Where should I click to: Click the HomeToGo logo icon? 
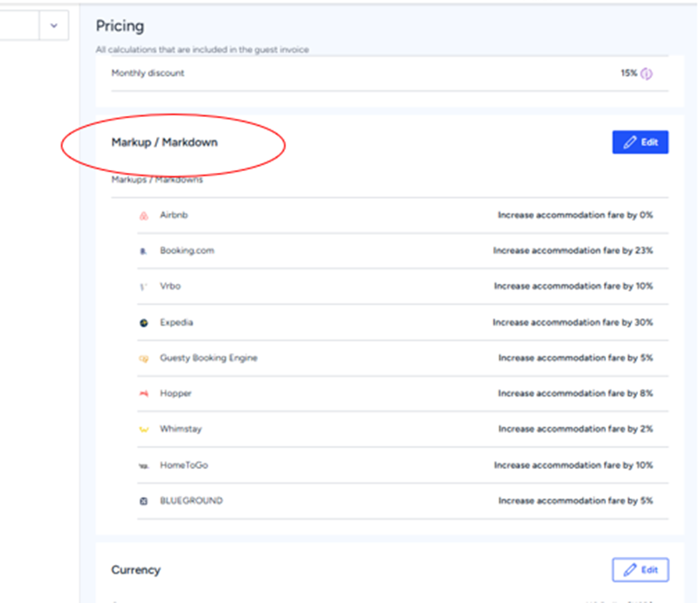(144, 466)
